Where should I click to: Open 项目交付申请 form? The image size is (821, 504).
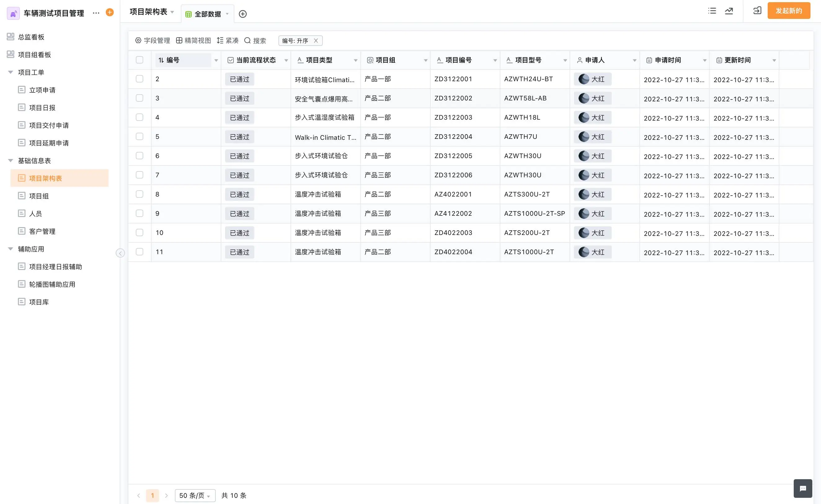pyautogui.click(x=49, y=125)
